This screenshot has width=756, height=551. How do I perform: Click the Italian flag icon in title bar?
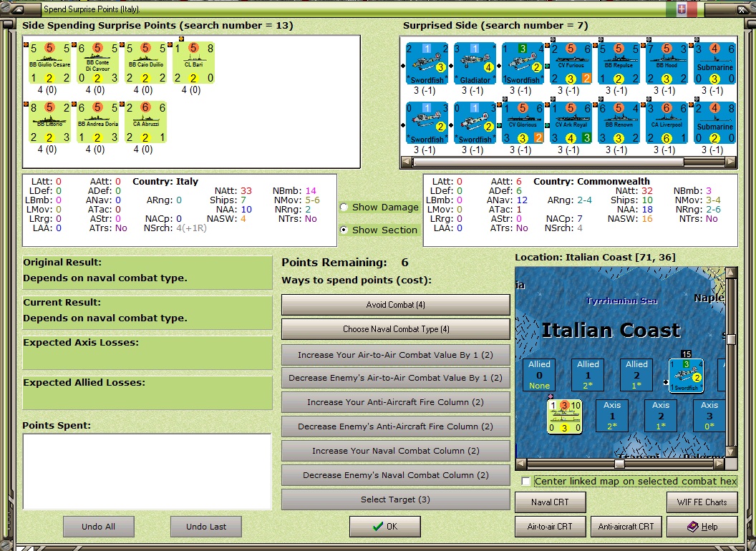(682, 9)
